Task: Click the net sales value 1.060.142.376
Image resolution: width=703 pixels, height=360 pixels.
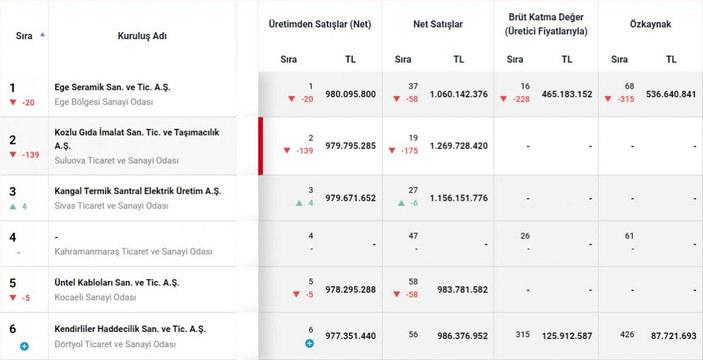Action: tap(459, 94)
